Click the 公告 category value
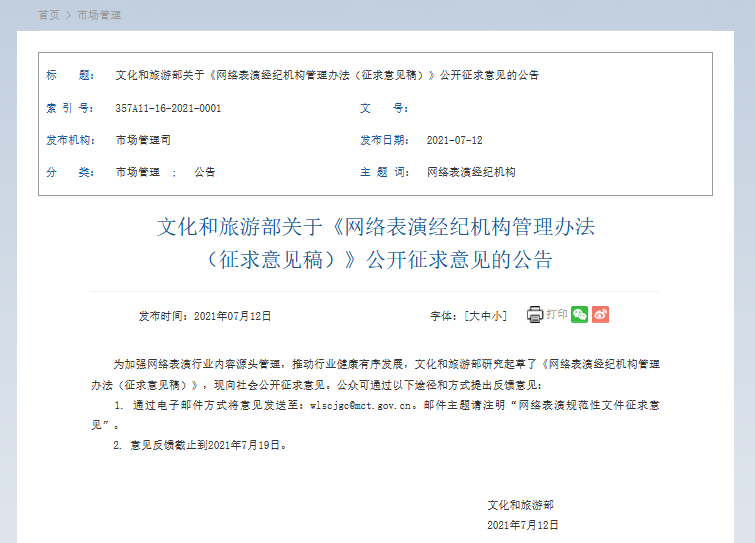Viewport: 755px width, 543px height. 205,172
